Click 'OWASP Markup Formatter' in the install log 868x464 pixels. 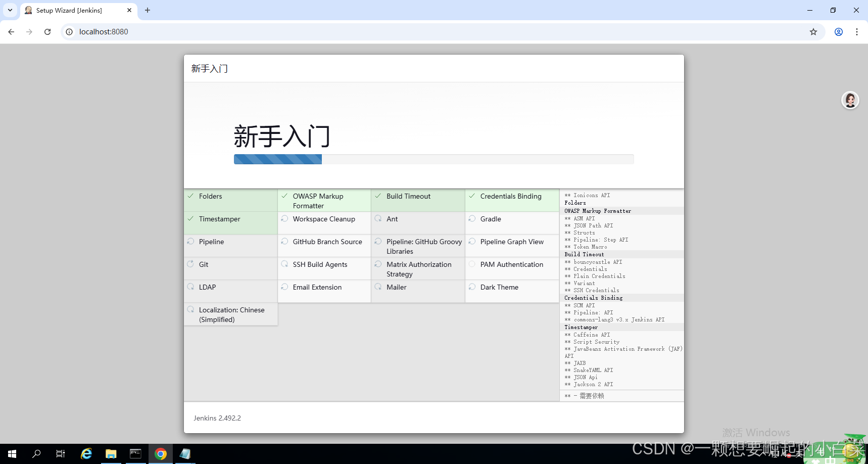coord(598,211)
